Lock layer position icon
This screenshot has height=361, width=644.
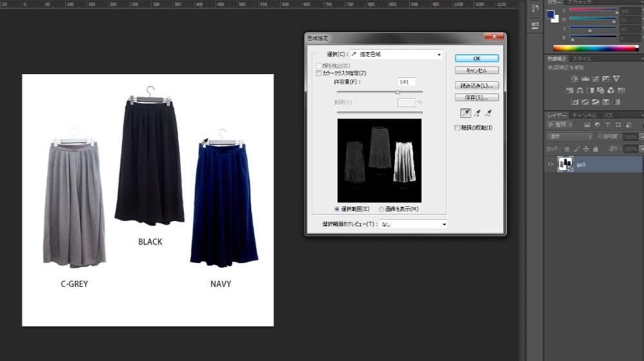click(x=586, y=149)
